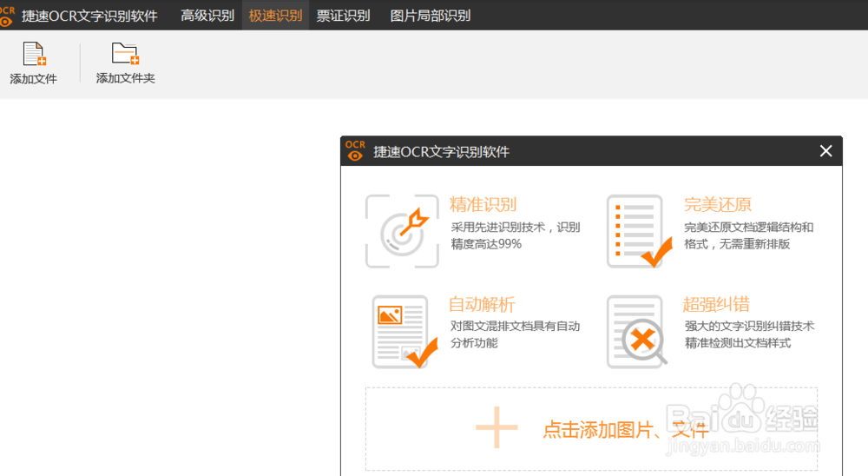Open the 图片局部识别 tab
Screen dimensions: 868x476
tap(431, 16)
